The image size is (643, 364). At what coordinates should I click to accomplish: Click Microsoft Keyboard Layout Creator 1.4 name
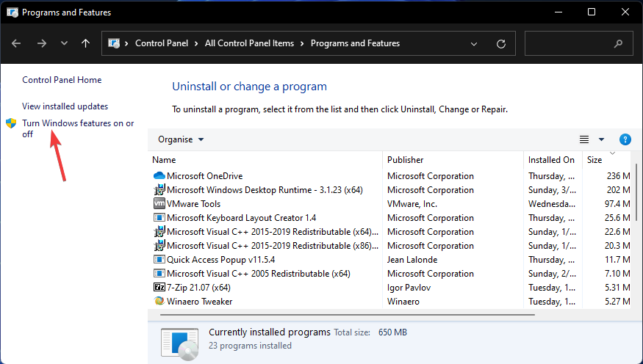tap(242, 218)
